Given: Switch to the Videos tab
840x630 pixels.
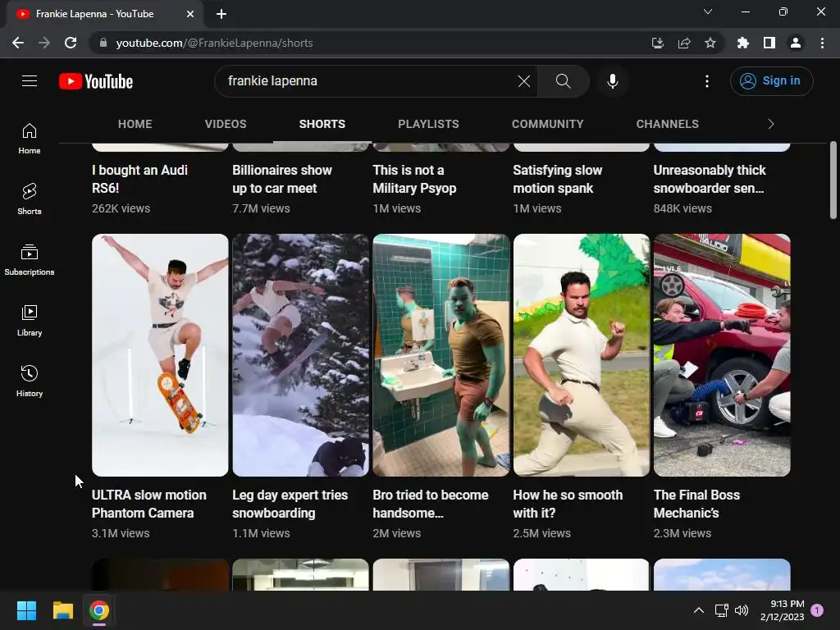Looking at the screenshot, I should pos(226,124).
